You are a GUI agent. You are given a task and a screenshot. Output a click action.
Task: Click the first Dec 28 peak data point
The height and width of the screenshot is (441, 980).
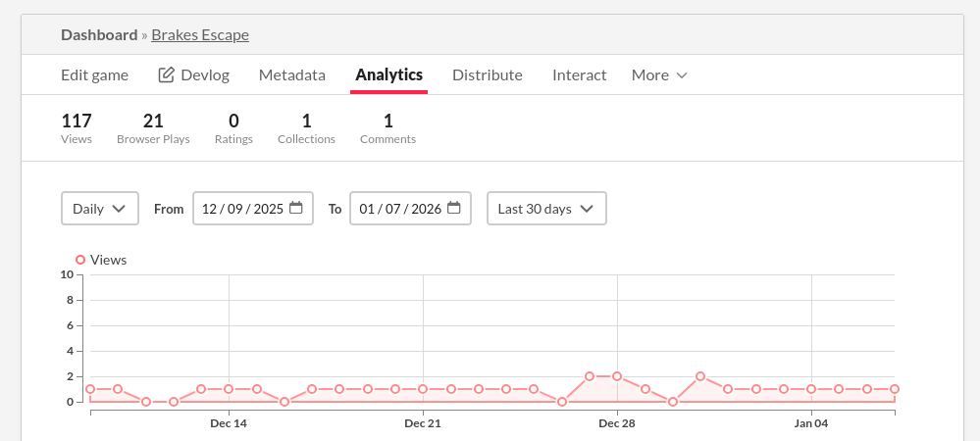click(590, 376)
